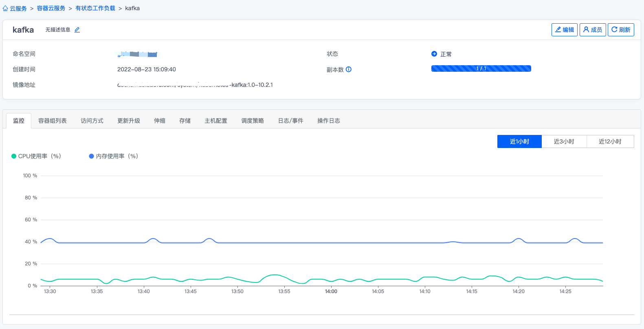Viewport: 644px width, 329px height.
Task: Click the creation time 2022-08-23 15:09:40
Action: tap(147, 69)
